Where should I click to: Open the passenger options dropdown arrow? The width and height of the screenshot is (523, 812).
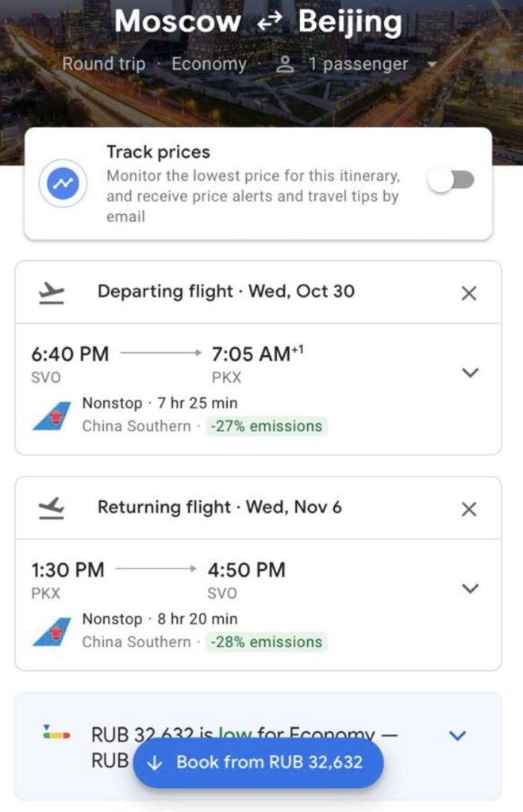[x=432, y=64]
